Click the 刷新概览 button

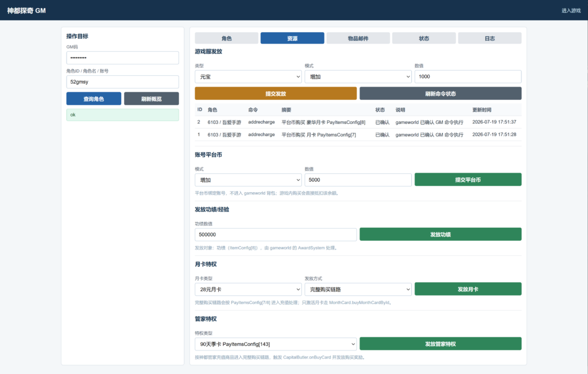(152, 99)
